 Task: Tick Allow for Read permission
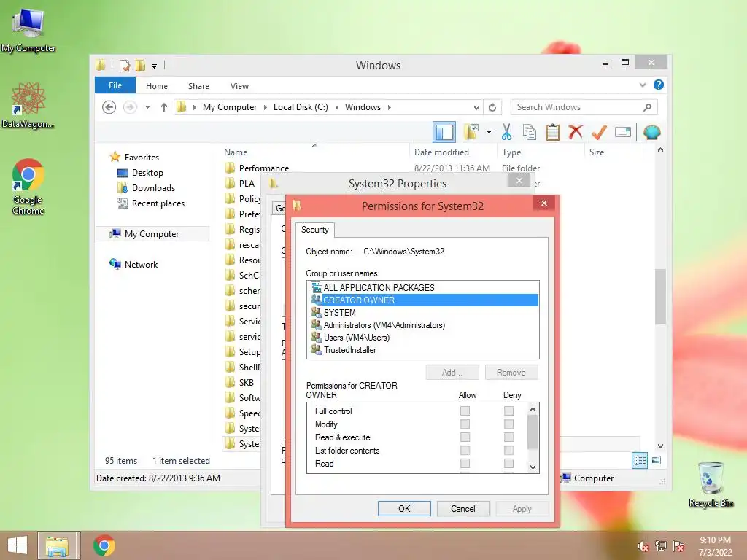[465, 463]
